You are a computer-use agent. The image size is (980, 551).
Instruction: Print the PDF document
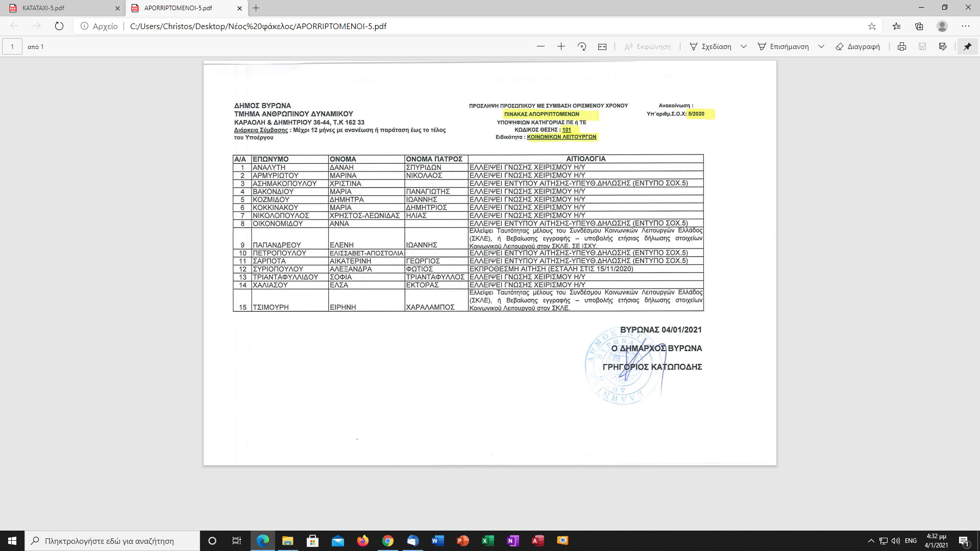(902, 46)
